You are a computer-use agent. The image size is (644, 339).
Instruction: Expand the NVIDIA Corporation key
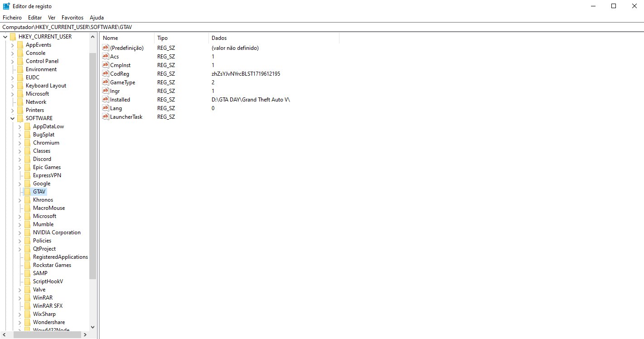pos(19,232)
